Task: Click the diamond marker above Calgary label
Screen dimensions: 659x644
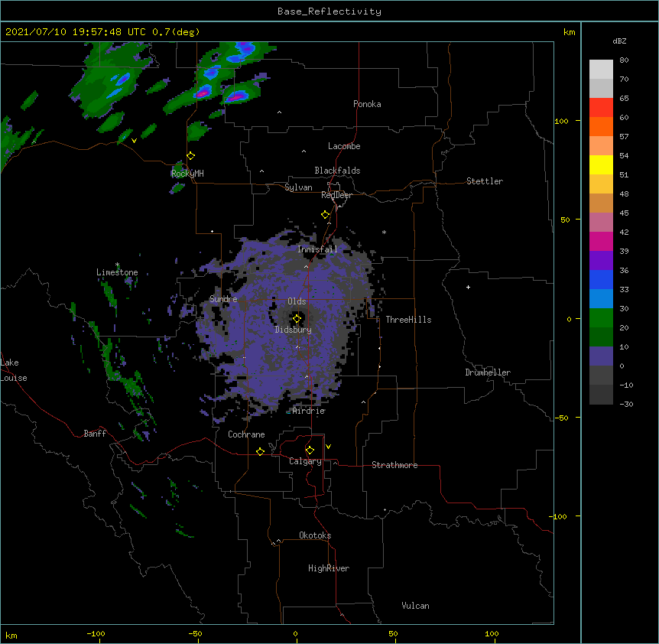Action: [x=310, y=450]
